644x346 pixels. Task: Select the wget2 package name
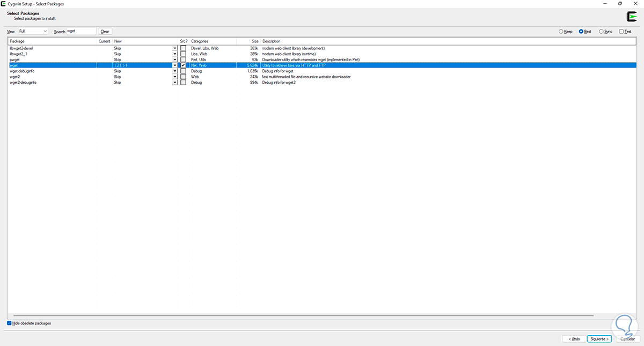14,77
